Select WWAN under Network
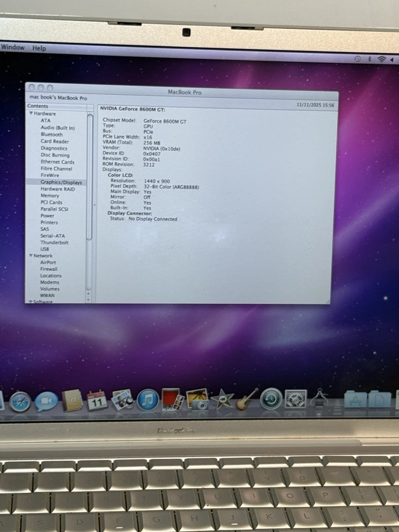This screenshot has height=532, width=399. (x=47, y=295)
